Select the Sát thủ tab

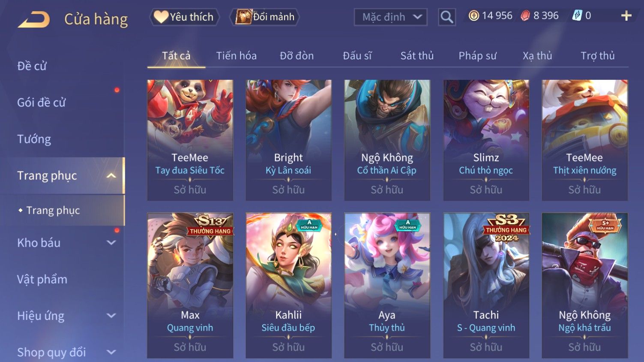[417, 56]
